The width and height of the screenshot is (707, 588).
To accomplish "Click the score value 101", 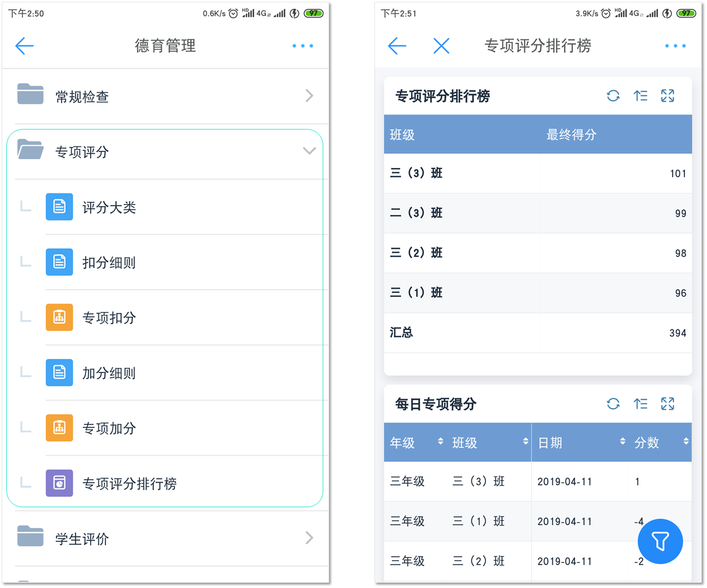I will point(678,174).
